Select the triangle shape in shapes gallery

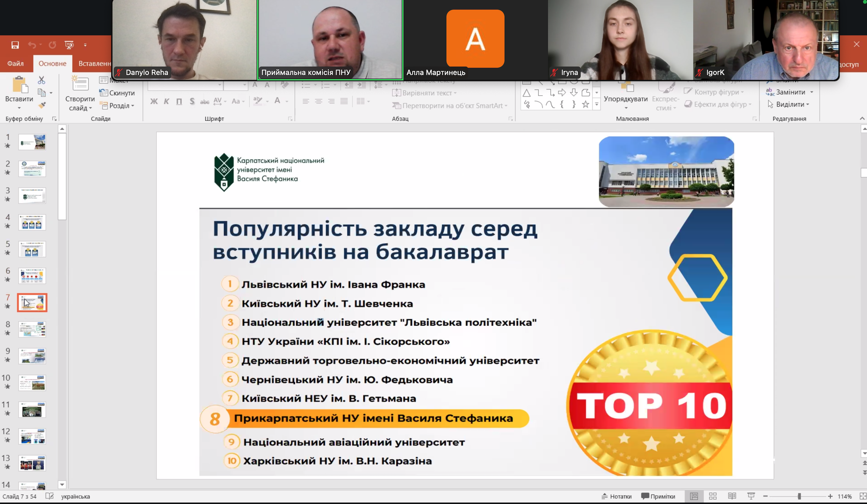coord(527,93)
